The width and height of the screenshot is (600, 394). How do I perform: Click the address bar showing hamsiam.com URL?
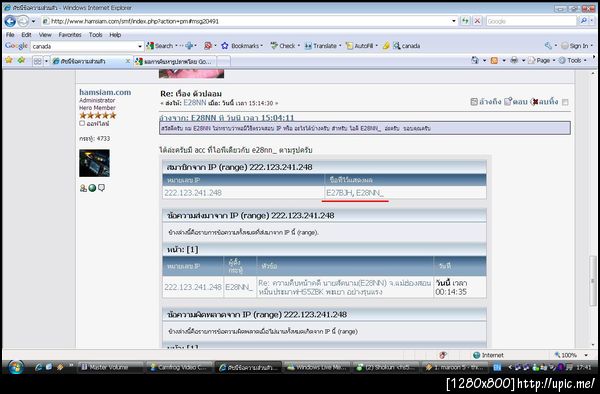tap(245, 21)
